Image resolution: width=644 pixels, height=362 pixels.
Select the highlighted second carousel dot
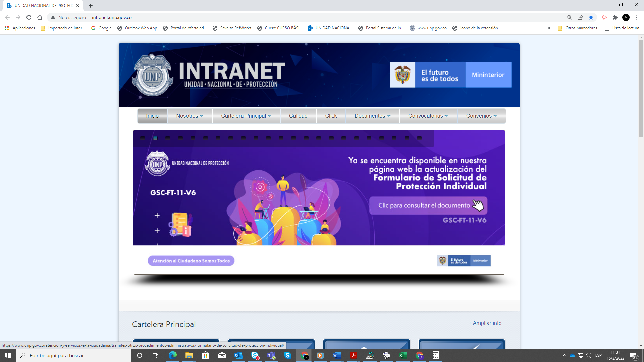point(155,138)
